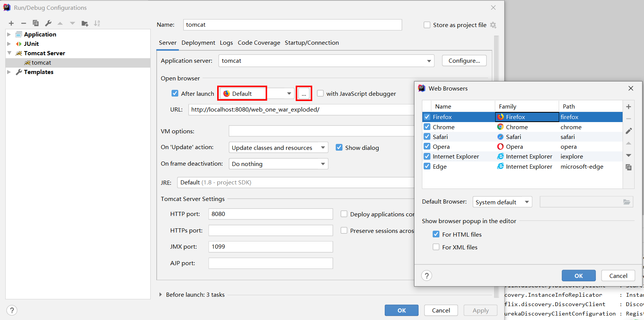Click the Configure... button

click(x=464, y=60)
